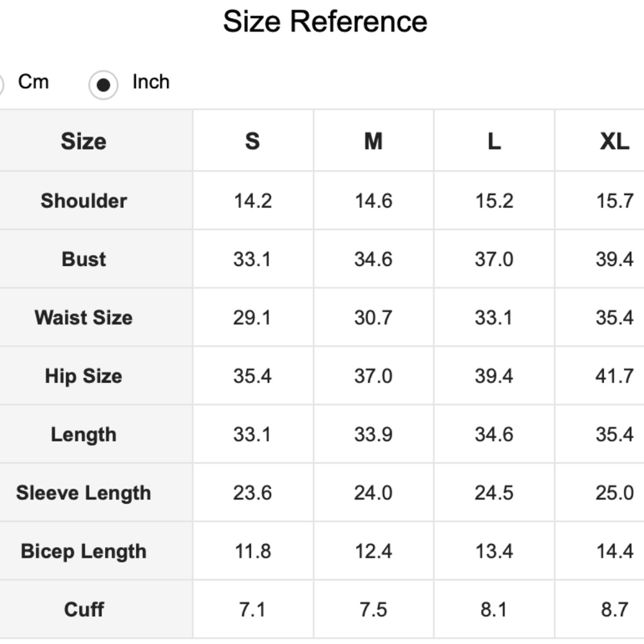Click the Inch unit label
Screen dimensions: 644x644
[x=151, y=82]
